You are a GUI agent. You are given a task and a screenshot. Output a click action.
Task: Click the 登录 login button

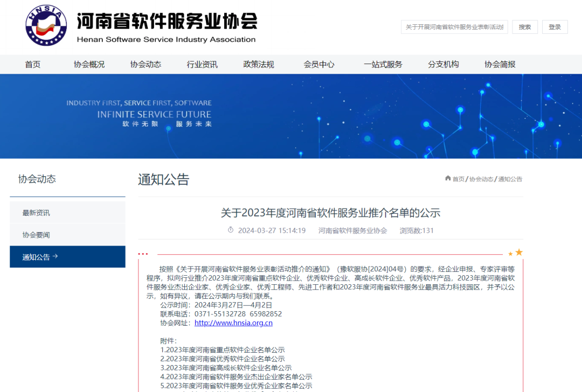(x=555, y=26)
